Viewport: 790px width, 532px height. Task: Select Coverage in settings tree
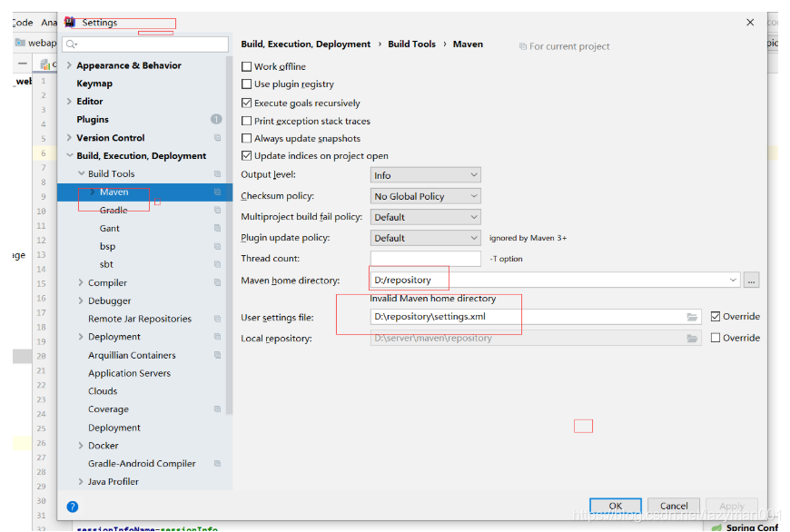[x=108, y=409]
